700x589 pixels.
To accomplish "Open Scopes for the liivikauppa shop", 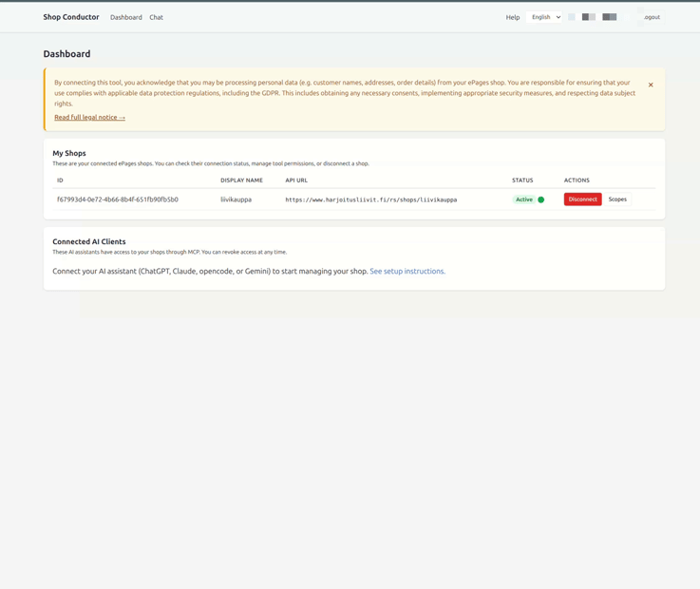I will tap(617, 199).
